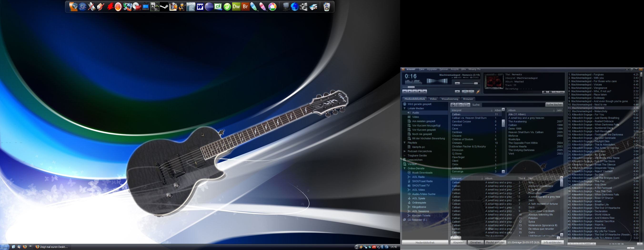Skip to previous track in Winamp

coord(405,92)
